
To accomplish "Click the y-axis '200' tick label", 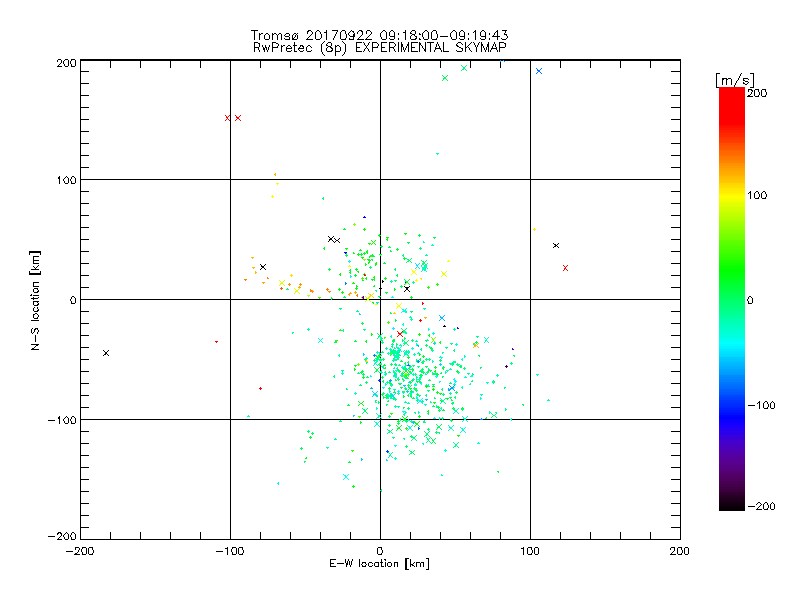I will (66, 63).
